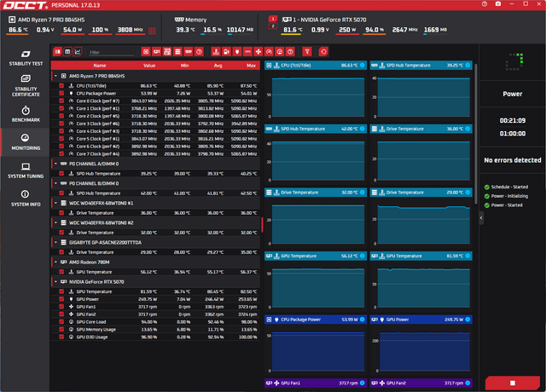Toggle the motherboard sensor filter icon
Image resolution: width=546 pixels, height=392 pixels.
click(x=167, y=52)
